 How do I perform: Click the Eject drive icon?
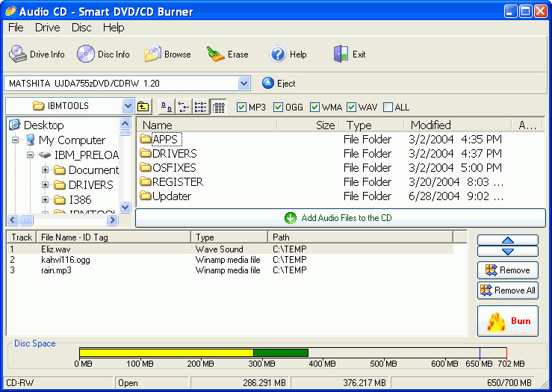(268, 84)
